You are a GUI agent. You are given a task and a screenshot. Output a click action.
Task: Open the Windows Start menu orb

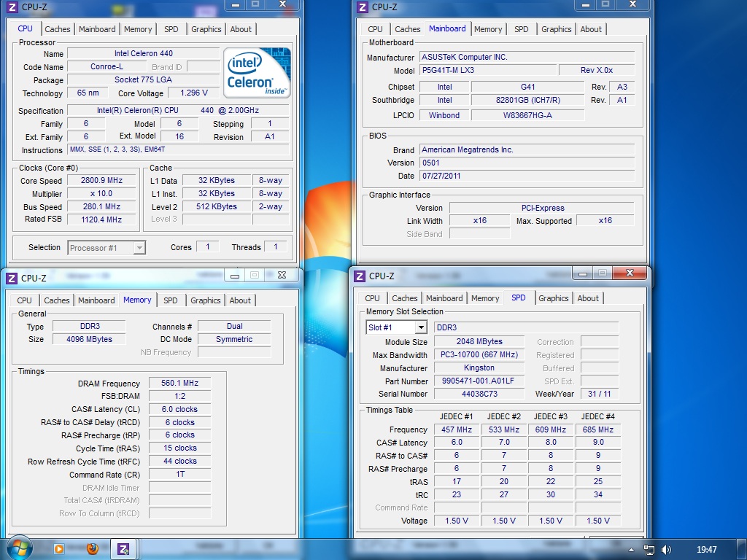19,548
